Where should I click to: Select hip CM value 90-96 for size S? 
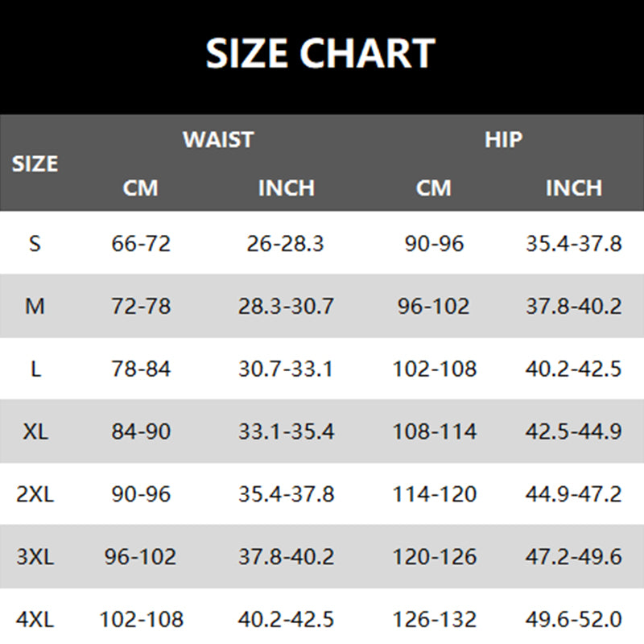pos(435,243)
